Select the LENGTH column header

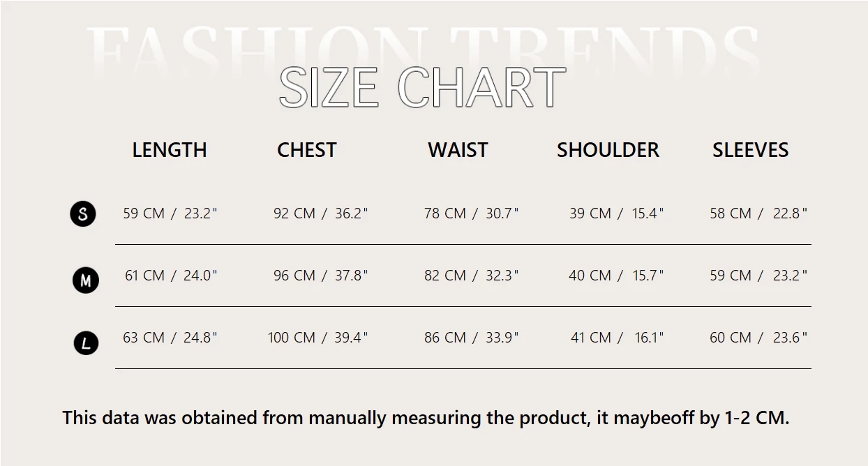point(170,150)
